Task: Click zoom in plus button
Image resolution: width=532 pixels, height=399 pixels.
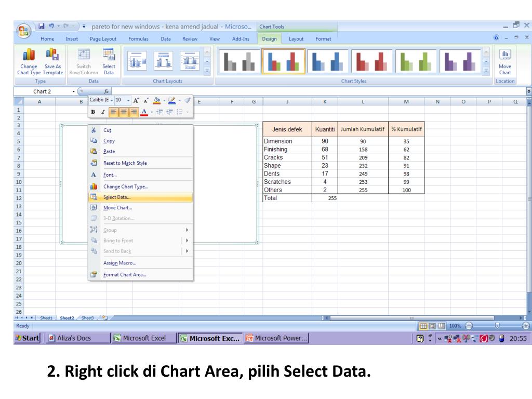Action: pos(526,326)
